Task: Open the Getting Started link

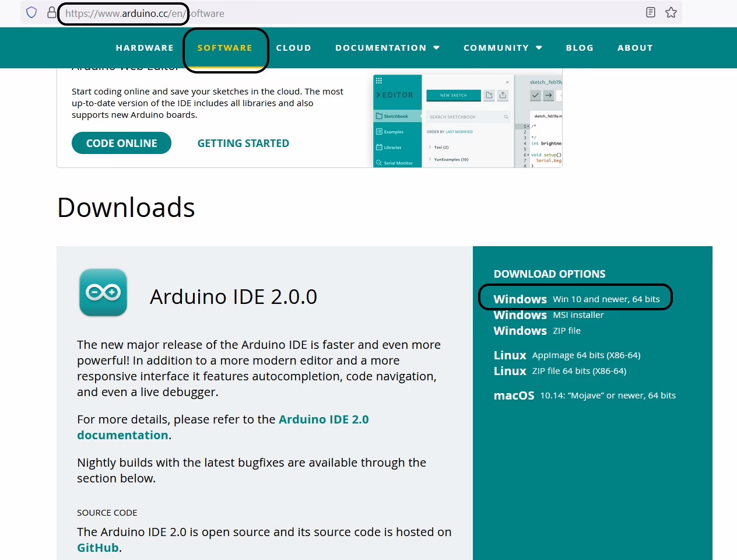Action: click(x=243, y=143)
